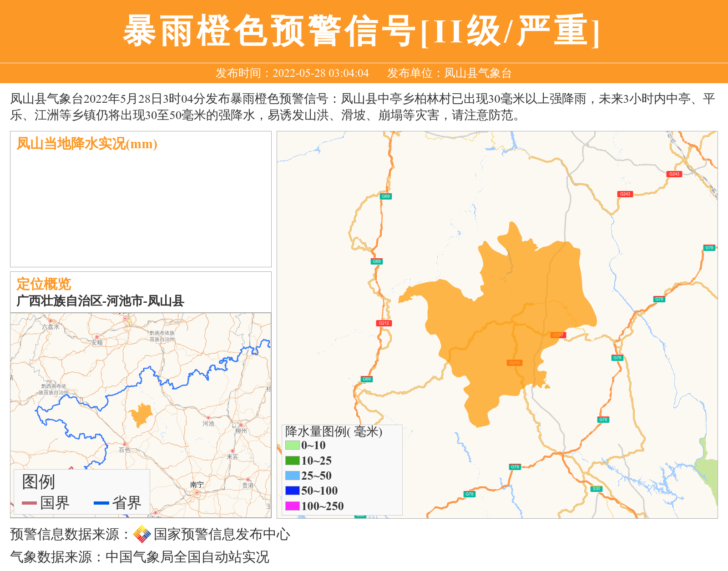Click the S30 road shield on map
728x571 pixels.
point(596,489)
